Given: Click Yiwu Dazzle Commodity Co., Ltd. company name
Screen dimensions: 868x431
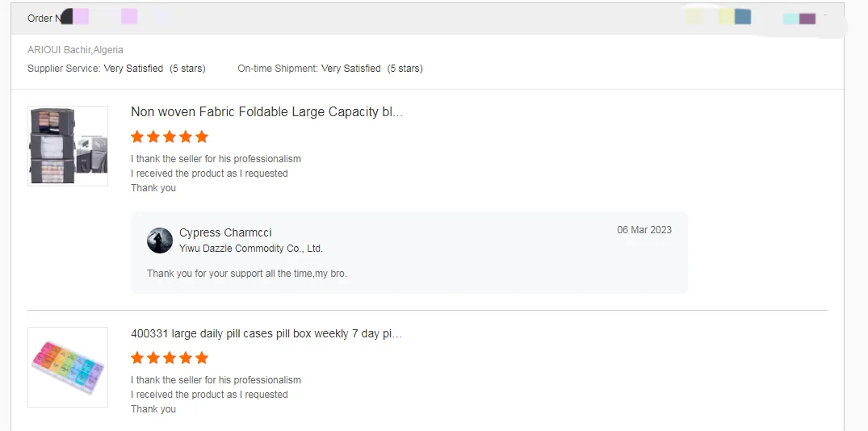Looking at the screenshot, I should point(250,249).
